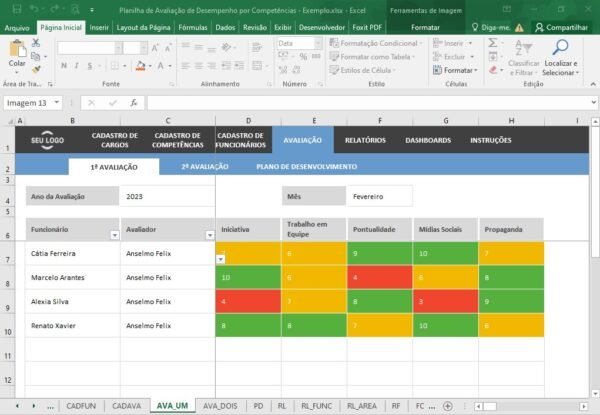The height and width of the screenshot is (415, 600).
Task: Click the Undo arrow icon
Action: 34,9
